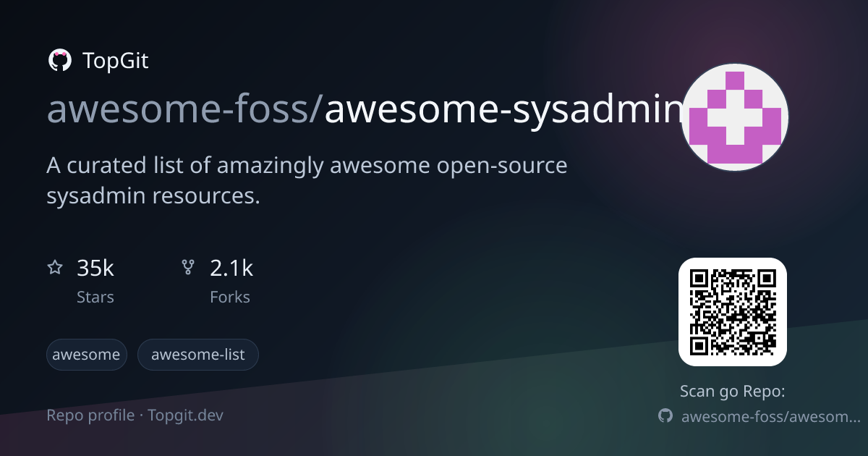Click the 35k stars count
The height and width of the screenshot is (456, 868).
(x=95, y=269)
